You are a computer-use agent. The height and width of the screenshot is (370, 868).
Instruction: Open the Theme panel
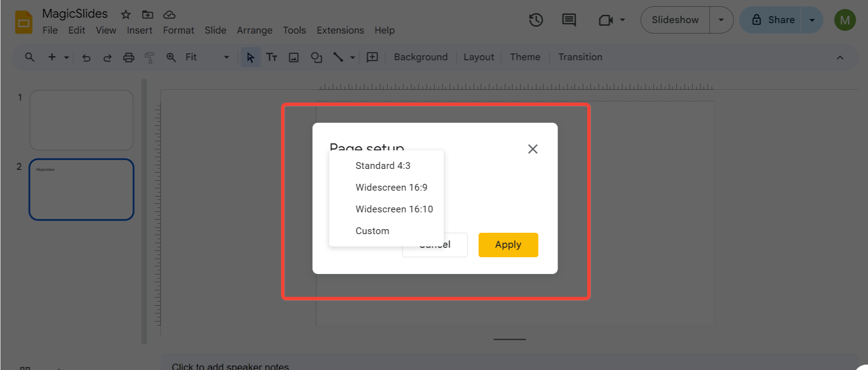[525, 57]
